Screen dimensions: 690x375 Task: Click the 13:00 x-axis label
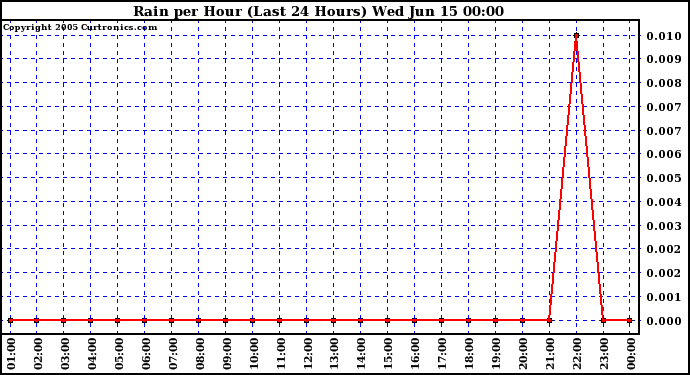(334, 354)
